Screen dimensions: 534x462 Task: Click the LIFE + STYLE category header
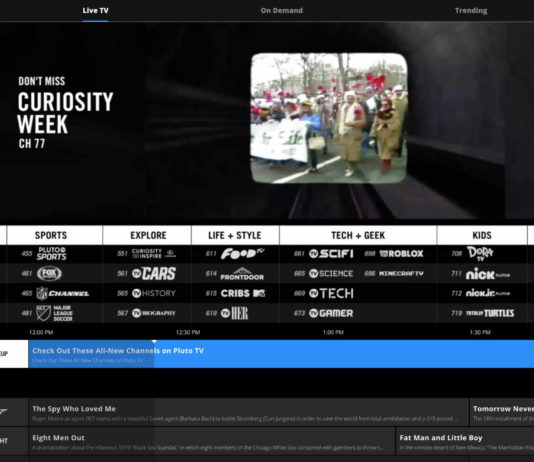coord(235,235)
